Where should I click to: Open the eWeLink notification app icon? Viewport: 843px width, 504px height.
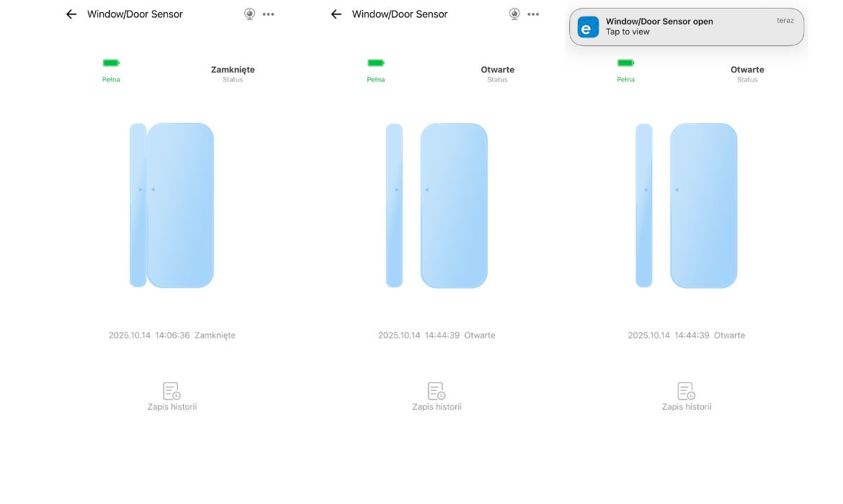pos(588,27)
